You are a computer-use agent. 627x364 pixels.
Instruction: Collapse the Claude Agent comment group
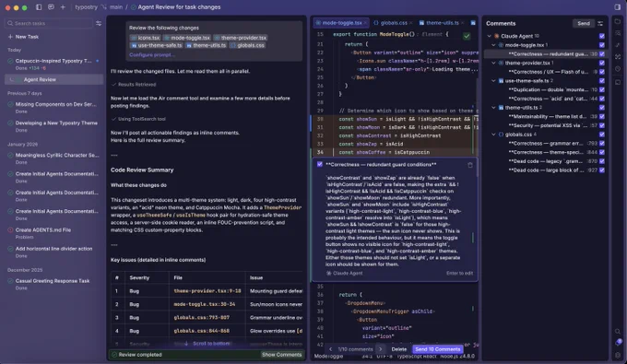(x=489, y=36)
